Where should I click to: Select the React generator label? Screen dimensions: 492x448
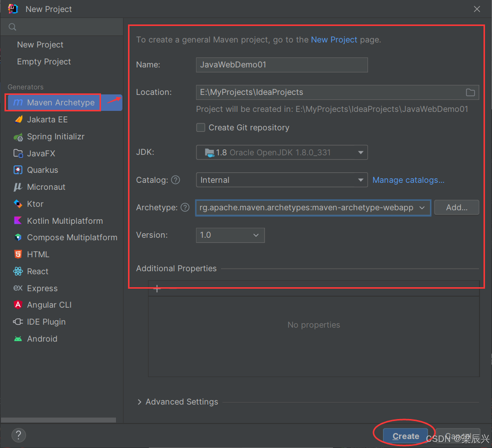click(37, 272)
